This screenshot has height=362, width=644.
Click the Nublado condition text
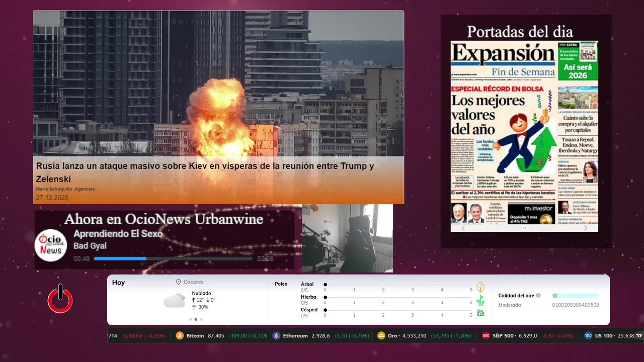[x=201, y=293]
